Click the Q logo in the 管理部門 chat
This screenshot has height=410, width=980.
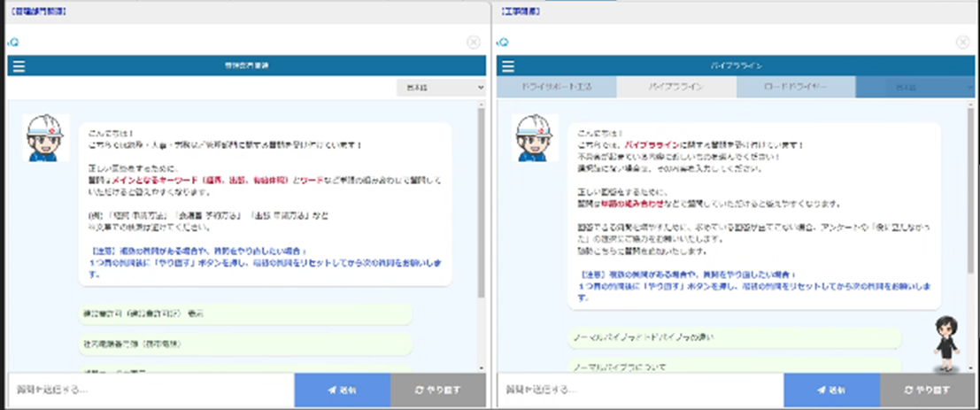(x=13, y=42)
